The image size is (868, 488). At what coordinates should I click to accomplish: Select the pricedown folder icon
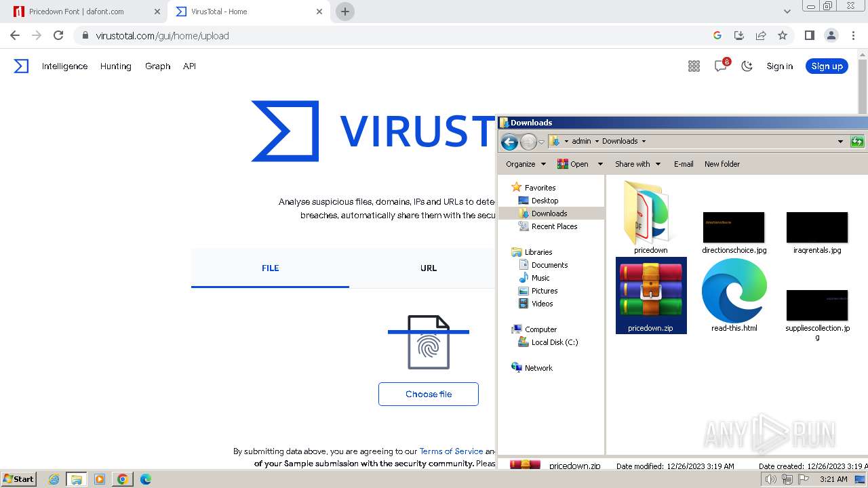650,218
